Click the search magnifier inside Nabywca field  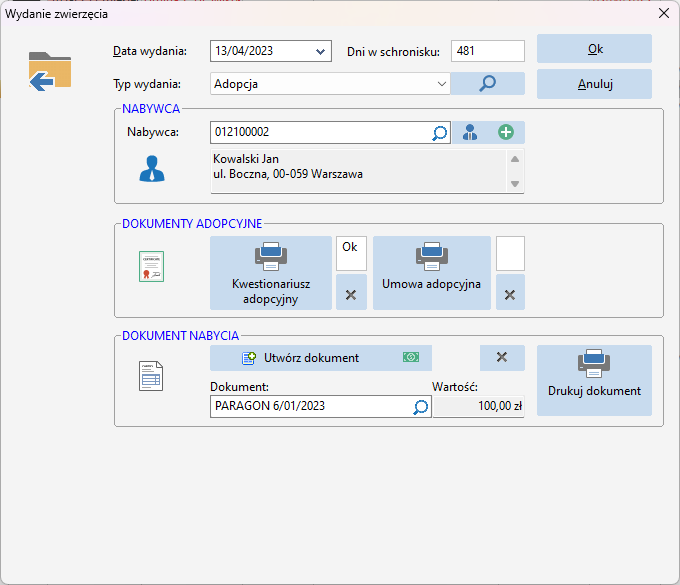(x=439, y=133)
